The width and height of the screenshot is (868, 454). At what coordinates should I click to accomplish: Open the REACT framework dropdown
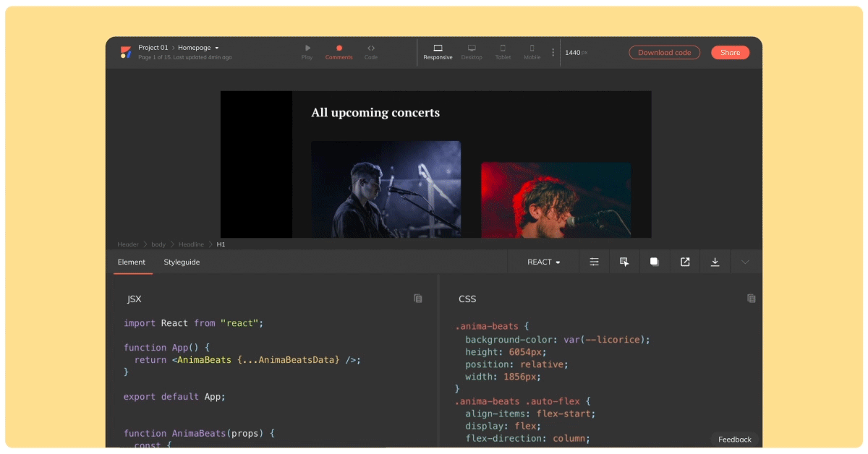coord(544,262)
